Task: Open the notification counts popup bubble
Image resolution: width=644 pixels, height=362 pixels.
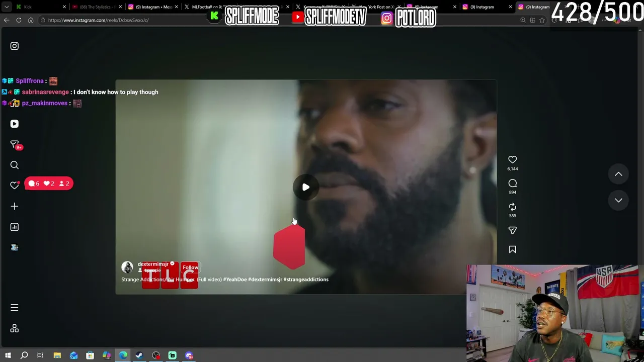Action: [x=49, y=184]
